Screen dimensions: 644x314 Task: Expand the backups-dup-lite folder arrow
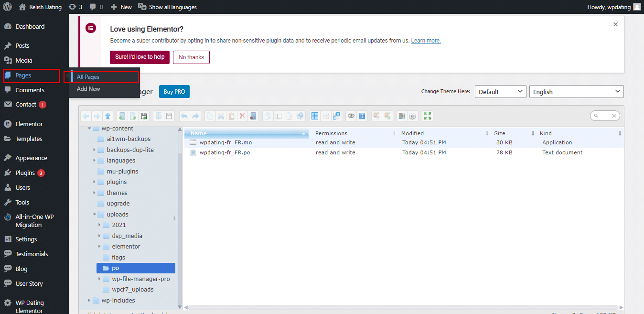pyautogui.click(x=95, y=150)
